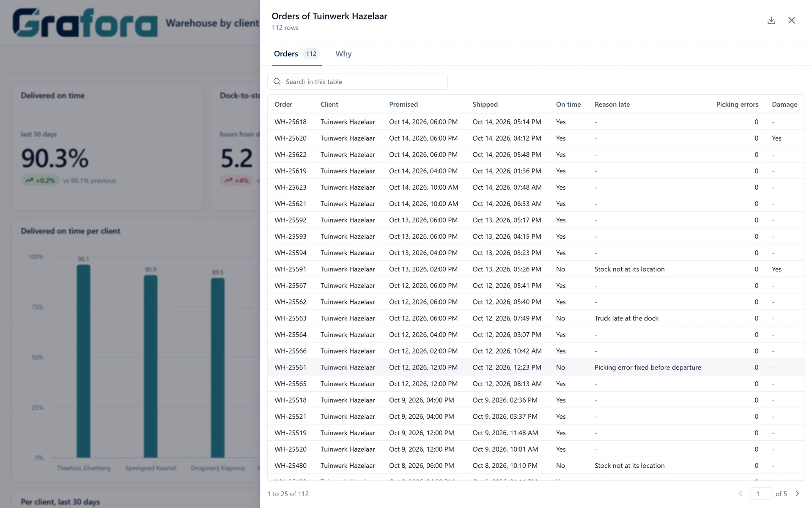Sort by Order column header
This screenshot has height=508, width=812.
tap(283, 104)
